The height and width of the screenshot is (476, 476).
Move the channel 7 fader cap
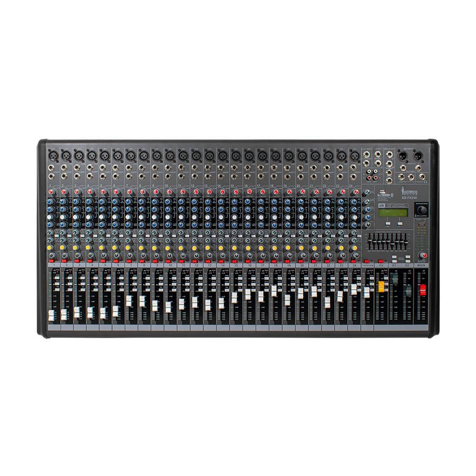129,301
